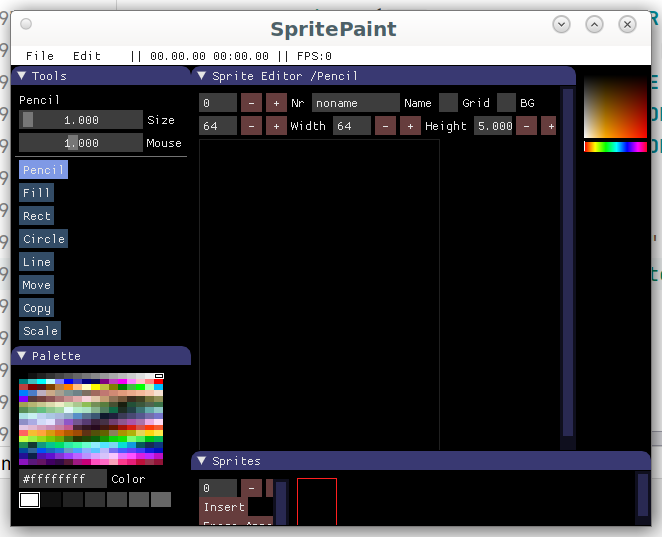The image size is (662, 537).
Task: Increase the 5.000 zoom value
Action: tap(549, 126)
